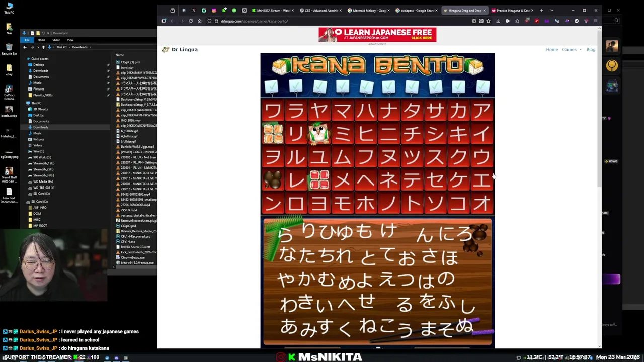Viewport: 644px width, 362px height.
Task: Open the X (Twitter) pinned tab
Action: coord(194,10)
